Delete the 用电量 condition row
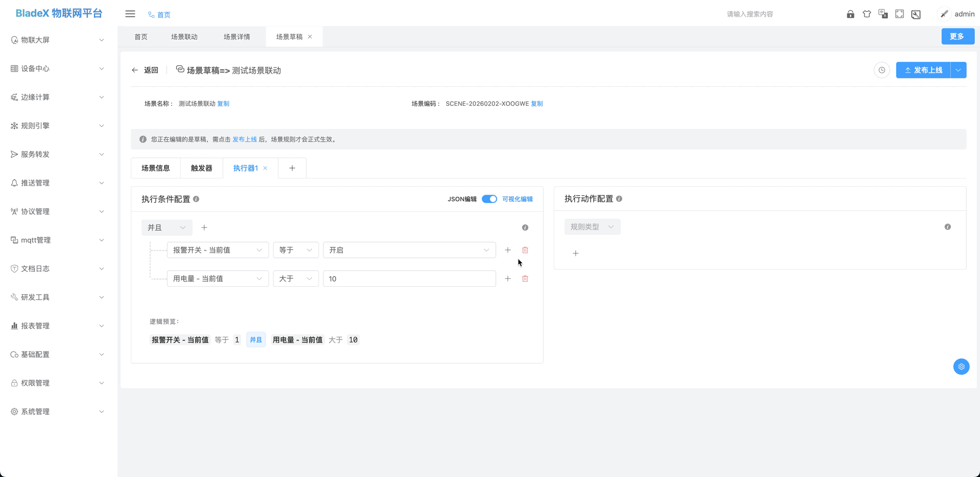980x477 pixels. 525,278
